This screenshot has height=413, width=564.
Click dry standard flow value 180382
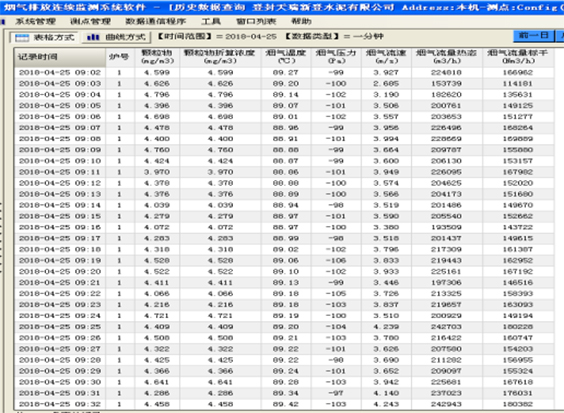(518, 404)
